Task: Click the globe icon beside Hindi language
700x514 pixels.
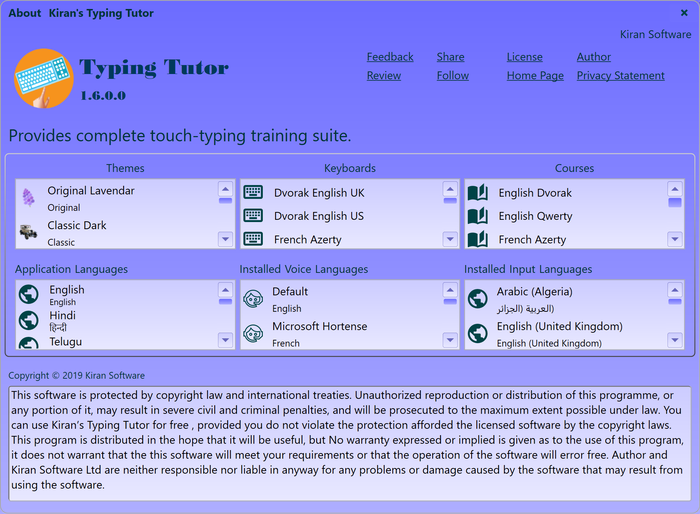Action: click(29, 320)
